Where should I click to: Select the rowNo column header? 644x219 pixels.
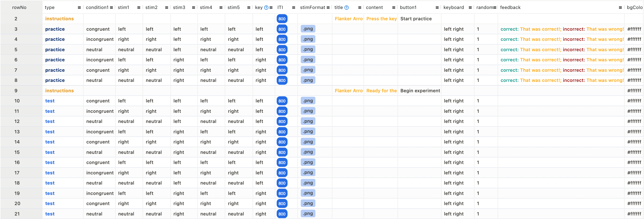[x=19, y=8]
